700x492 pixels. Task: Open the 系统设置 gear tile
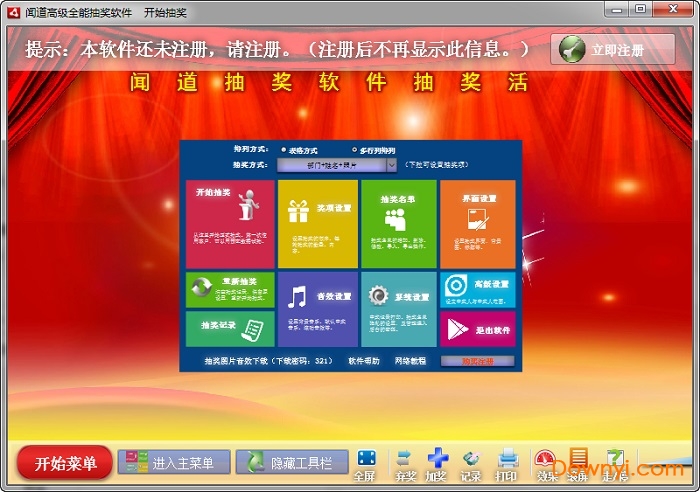(x=399, y=309)
